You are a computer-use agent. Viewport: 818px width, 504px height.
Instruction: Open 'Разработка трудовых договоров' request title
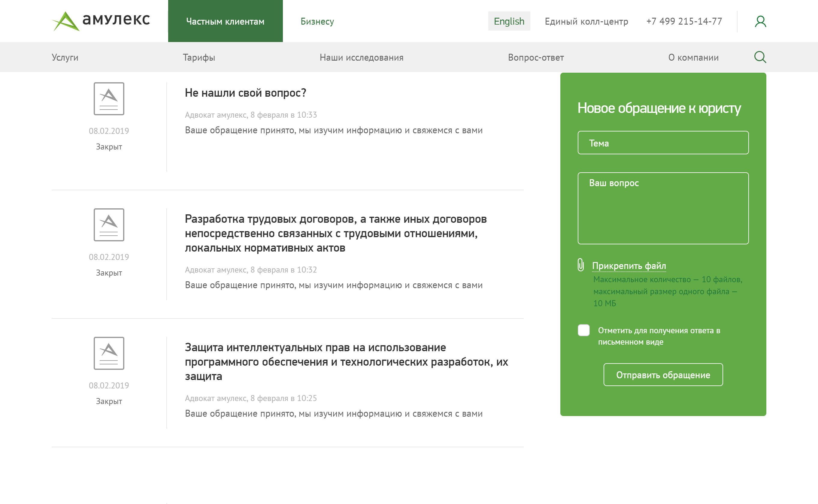(336, 233)
